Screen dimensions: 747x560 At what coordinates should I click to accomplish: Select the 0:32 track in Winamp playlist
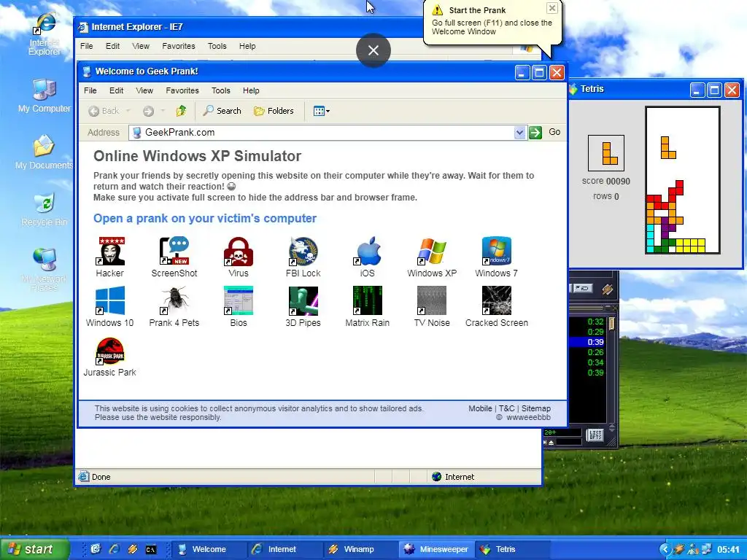pos(595,322)
